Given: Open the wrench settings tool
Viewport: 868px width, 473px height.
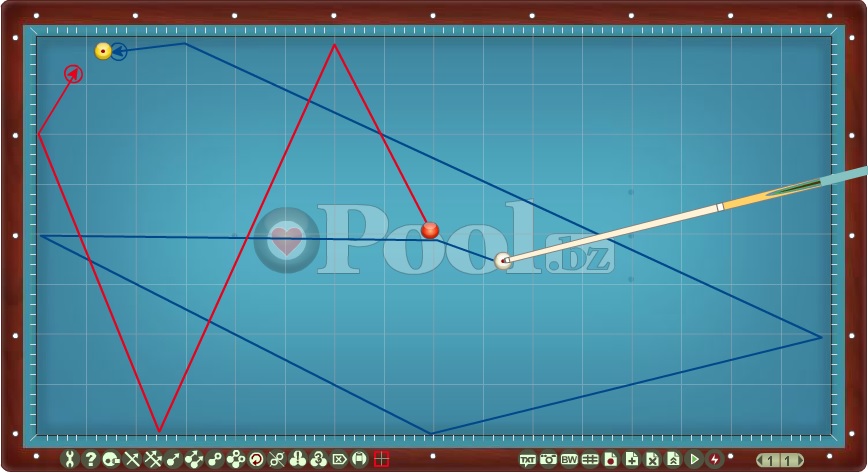Looking at the screenshot, I should pyautogui.click(x=69, y=459).
